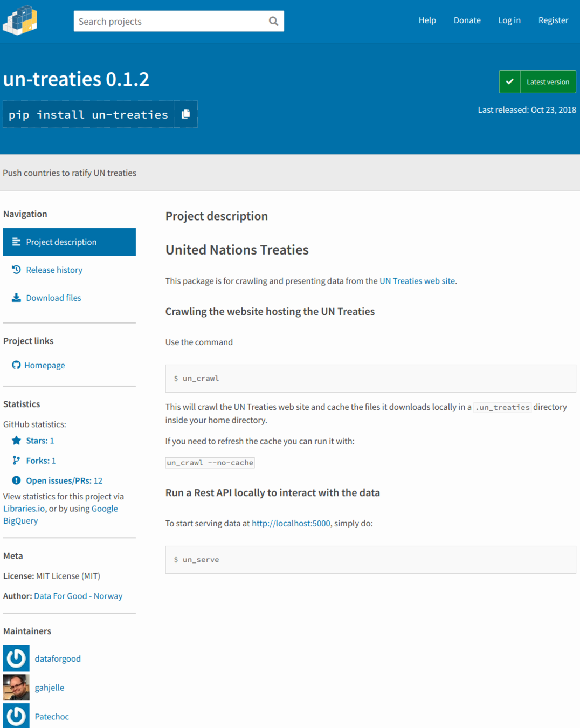The height and width of the screenshot is (728, 580).
Task: Click the Forks branch icon
Action: pyautogui.click(x=16, y=461)
